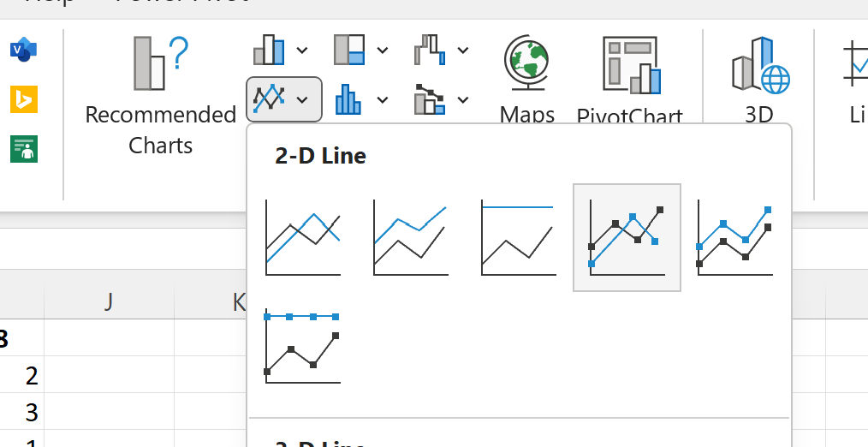Expand the Hierarchy chart dropdown arrow

(383, 51)
